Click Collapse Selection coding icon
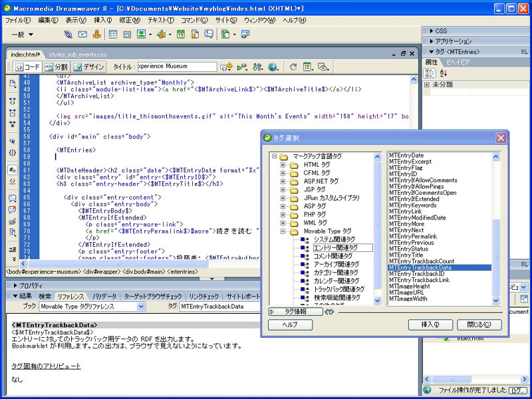 (13, 112)
